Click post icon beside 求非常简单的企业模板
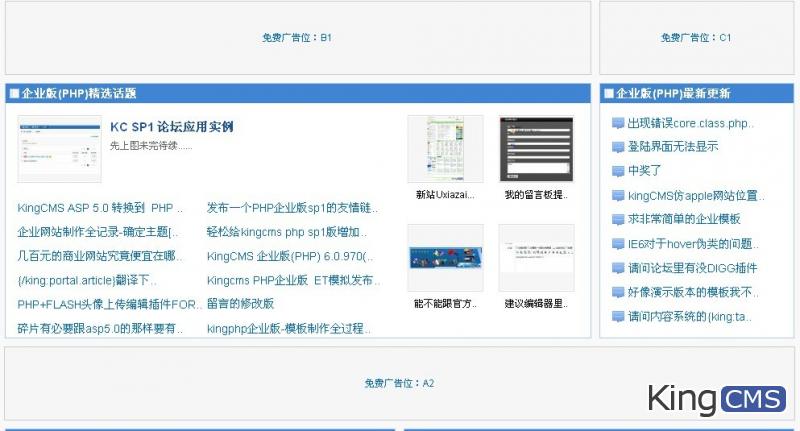 click(x=618, y=220)
